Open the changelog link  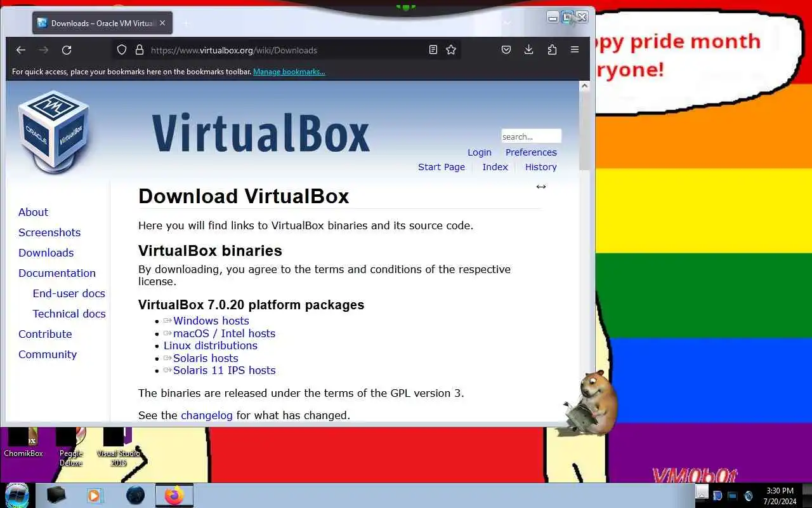[x=207, y=415]
